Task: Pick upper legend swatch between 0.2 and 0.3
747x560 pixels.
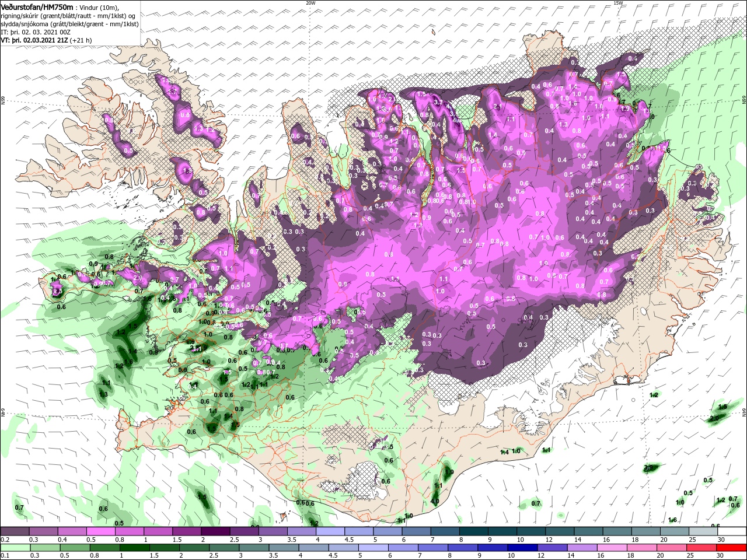Action: [15, 531]
